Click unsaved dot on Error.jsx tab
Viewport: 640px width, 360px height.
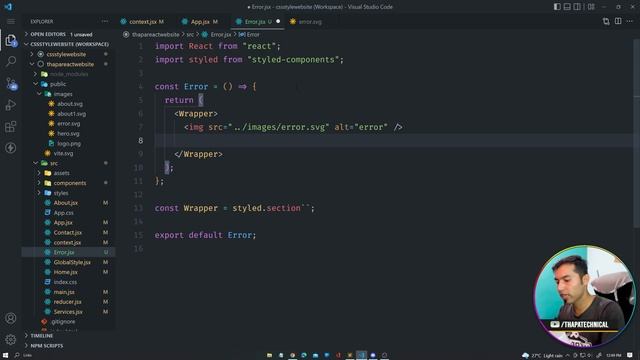tap(278, 22)
